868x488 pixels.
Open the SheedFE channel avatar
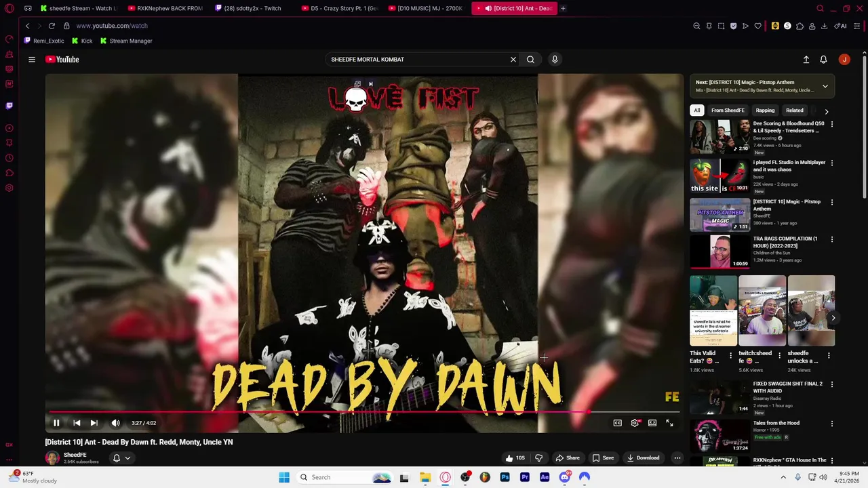coord(52,458)
